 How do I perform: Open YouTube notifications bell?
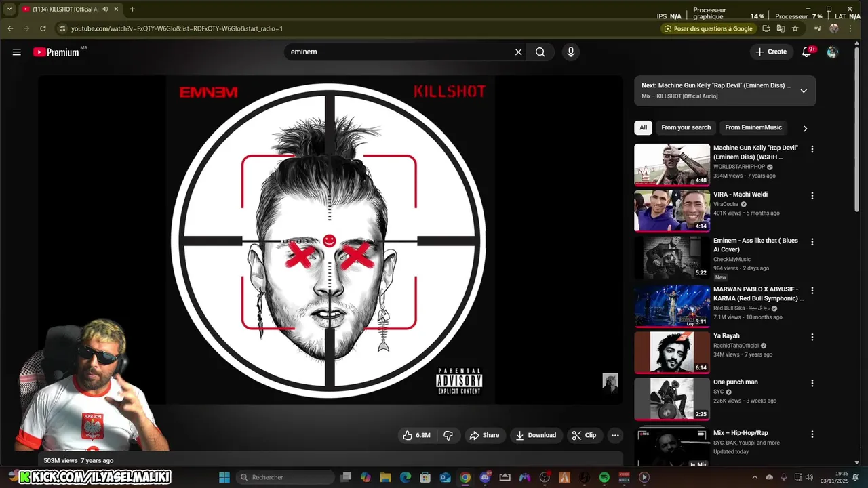point(807,52)
